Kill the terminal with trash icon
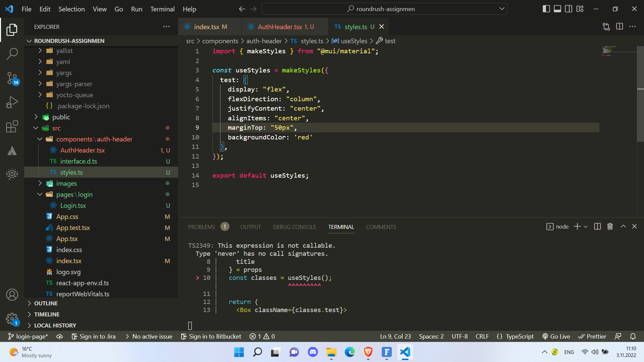 [x=610, y=227]
